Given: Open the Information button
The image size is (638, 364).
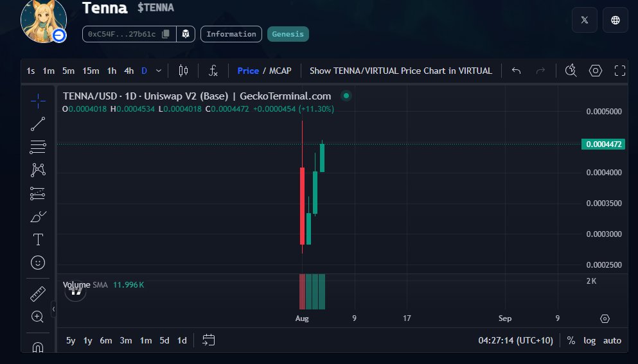Looking at the screenshot, I should pyautogui.click(x=231, y=34).
